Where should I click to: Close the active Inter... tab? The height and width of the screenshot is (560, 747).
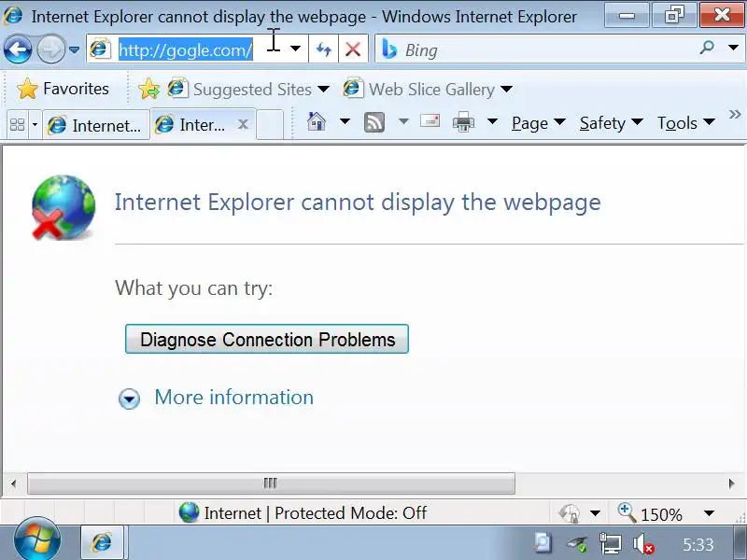pos(243,125)
